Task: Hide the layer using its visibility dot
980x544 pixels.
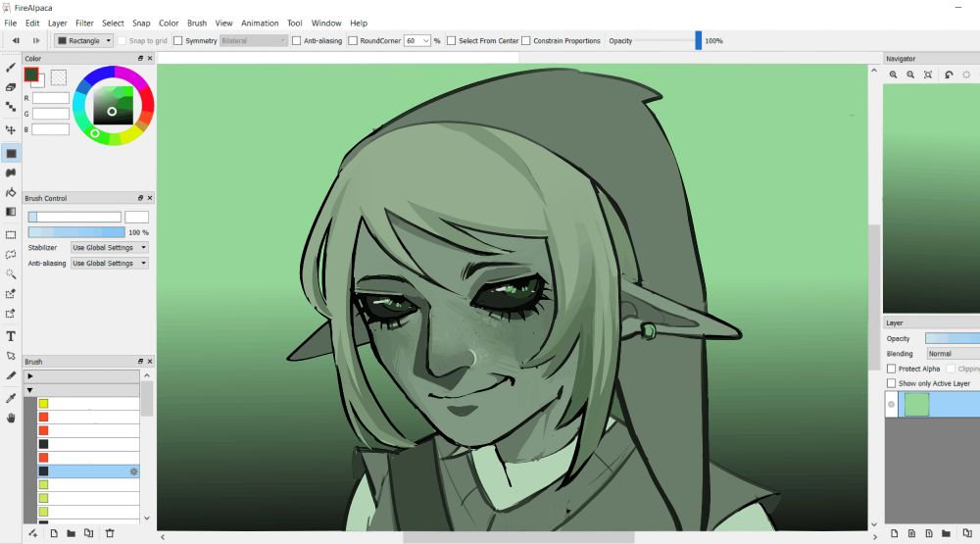Action: (x=891, y=405)
